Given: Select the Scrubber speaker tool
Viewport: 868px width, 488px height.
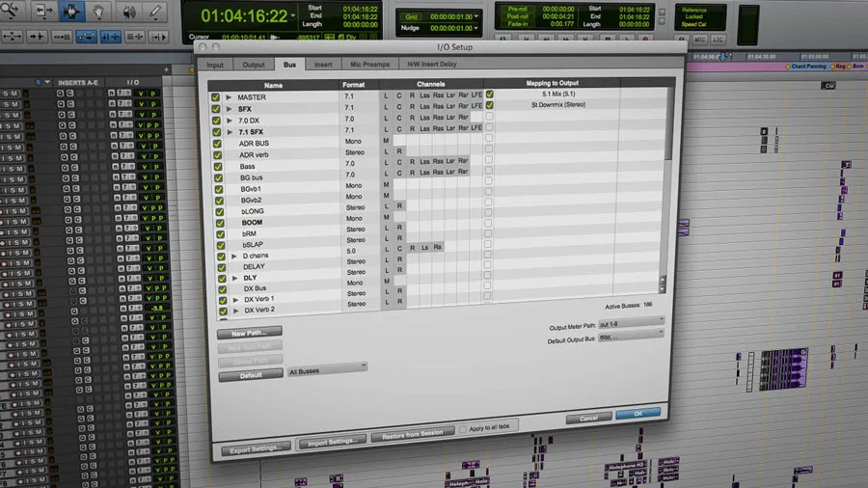Looking at the screenshot, I should coord(128,11).
